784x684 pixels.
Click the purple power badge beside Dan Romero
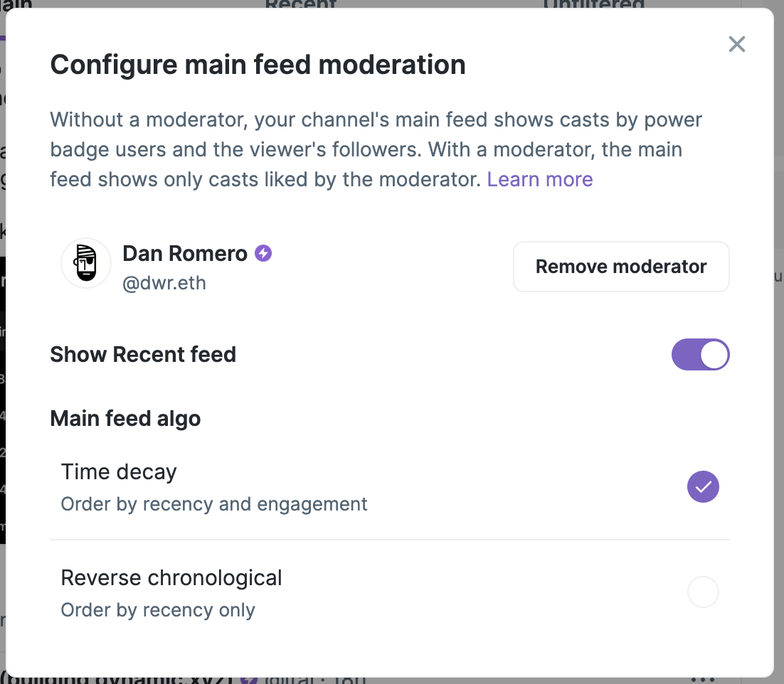[264, 253]
